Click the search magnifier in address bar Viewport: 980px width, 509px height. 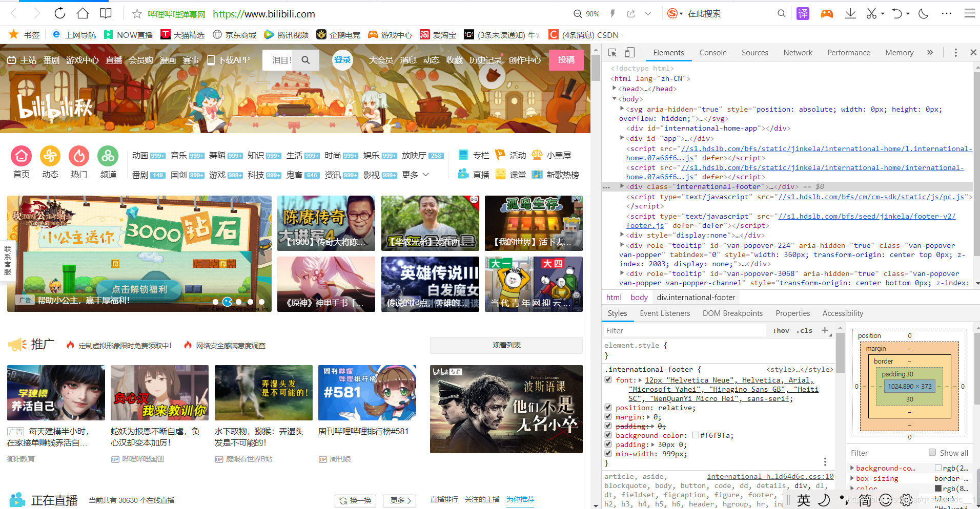(x=781, y=13)
